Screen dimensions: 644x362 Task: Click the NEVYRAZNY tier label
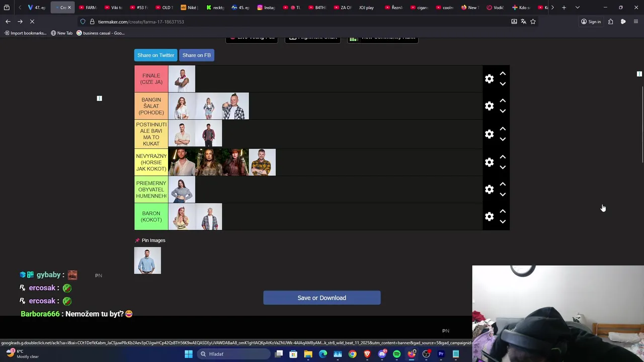pyautogui.click(x=151, y=162)
